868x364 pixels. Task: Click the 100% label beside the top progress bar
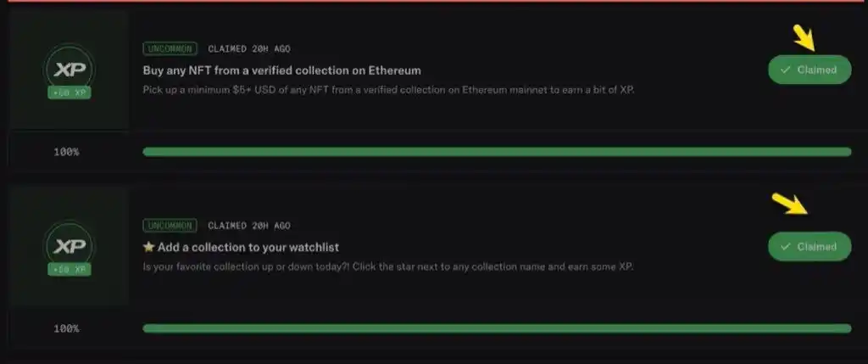66,152
